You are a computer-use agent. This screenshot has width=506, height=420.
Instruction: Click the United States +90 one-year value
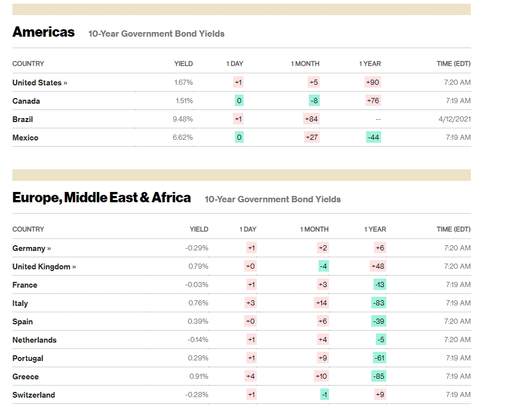372,83
